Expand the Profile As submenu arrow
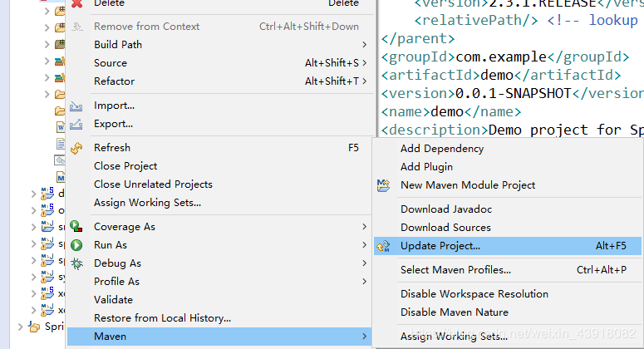 tap(364, 282)
